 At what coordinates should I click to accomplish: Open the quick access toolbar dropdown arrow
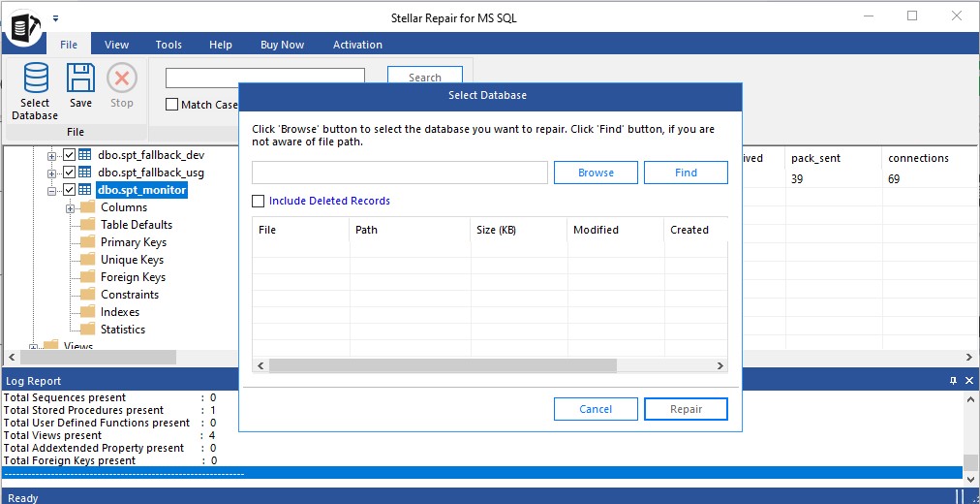coord(55,18)
